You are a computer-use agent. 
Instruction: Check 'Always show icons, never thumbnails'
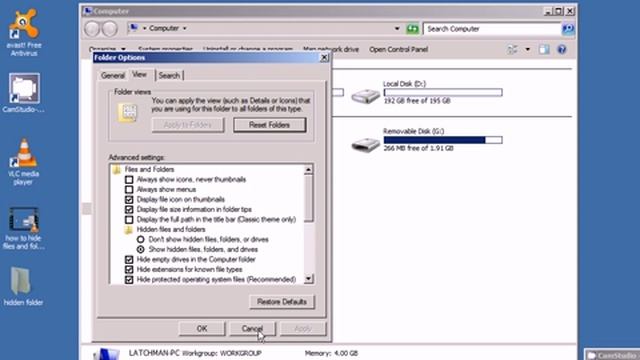click(x=129, y=180)
